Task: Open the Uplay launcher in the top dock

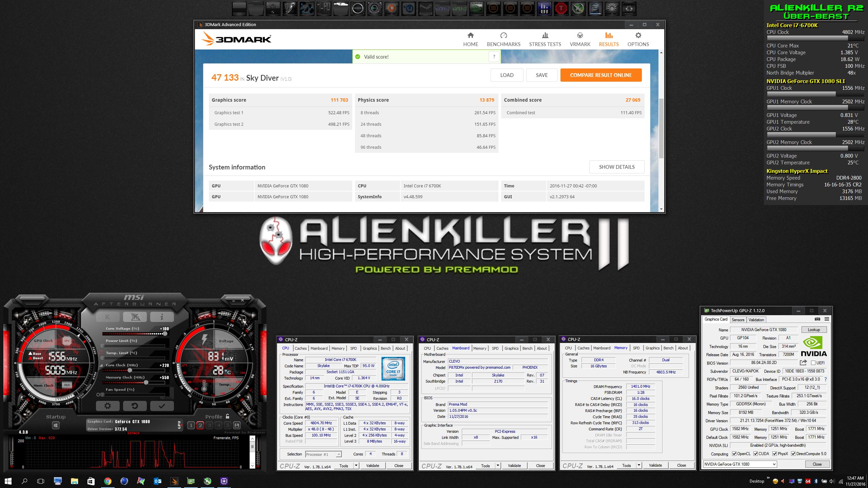Action: [409, 8]
